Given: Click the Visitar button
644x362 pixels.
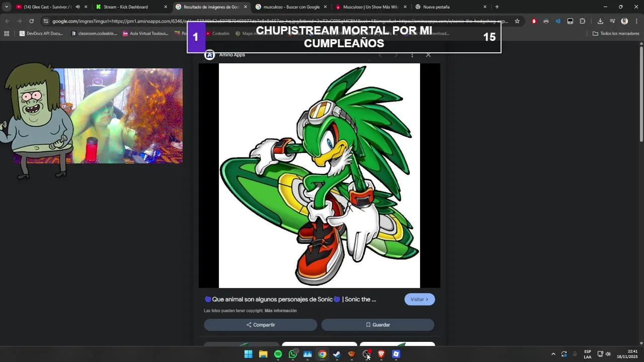Looking at the screenshot, I should [420, 299].
